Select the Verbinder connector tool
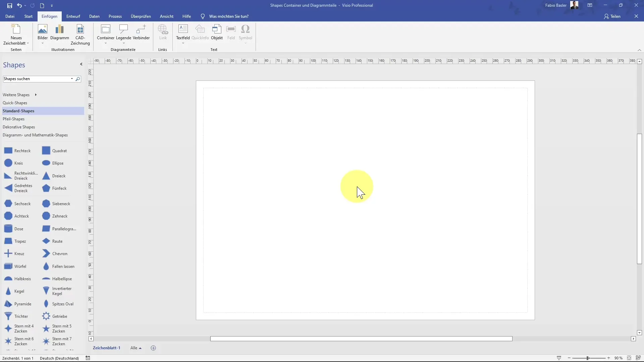This screenshot has height=362, width=644. (141, 33)
